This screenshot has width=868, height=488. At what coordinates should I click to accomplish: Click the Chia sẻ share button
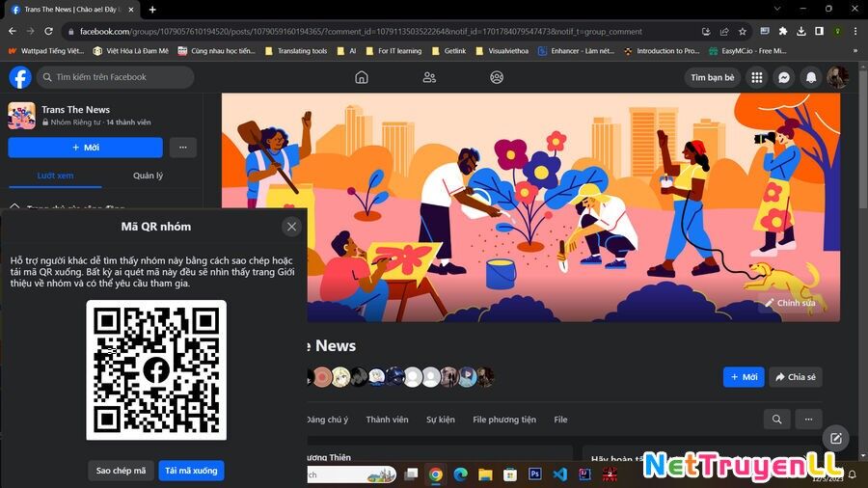[x=796, y=377]
